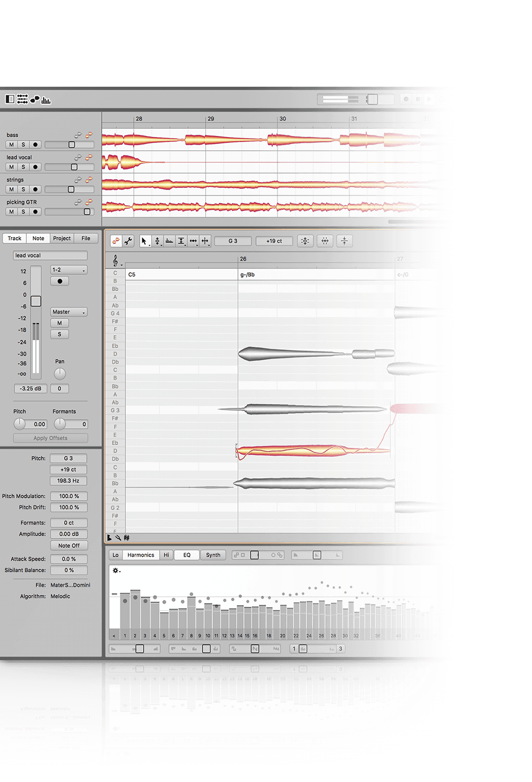This screenshot has height=782, width=532.
Task: Switch to the Synth tab
Action: (x=213, y=555)
